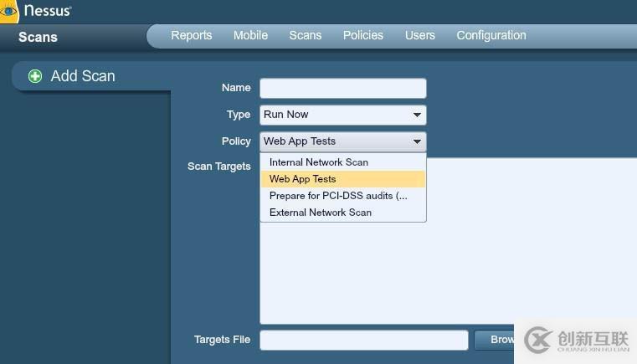This screenshot has width=637, height=364.
Task: Switch to the Scans tab
Action: point(305,35)
